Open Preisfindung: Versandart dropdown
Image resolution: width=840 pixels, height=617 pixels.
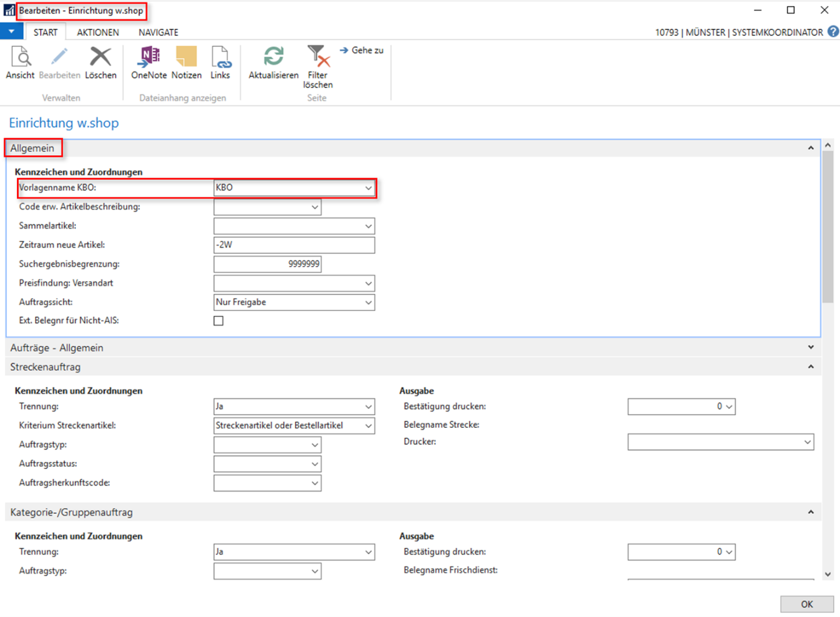(368, 283)
